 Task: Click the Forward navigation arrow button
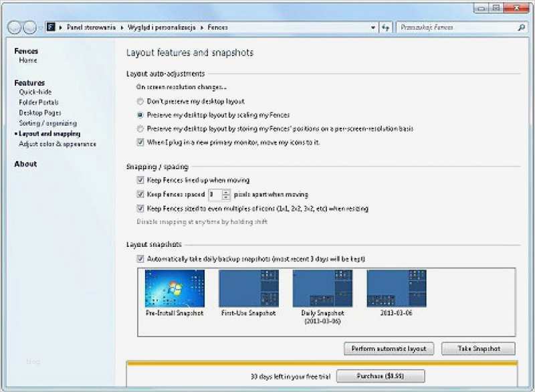pos(29,27)
